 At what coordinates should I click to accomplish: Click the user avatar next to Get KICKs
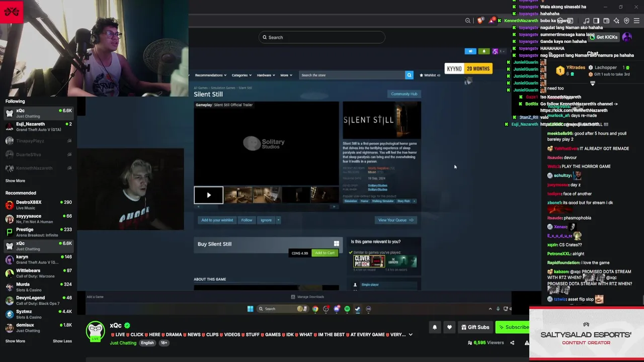(627, 37)
